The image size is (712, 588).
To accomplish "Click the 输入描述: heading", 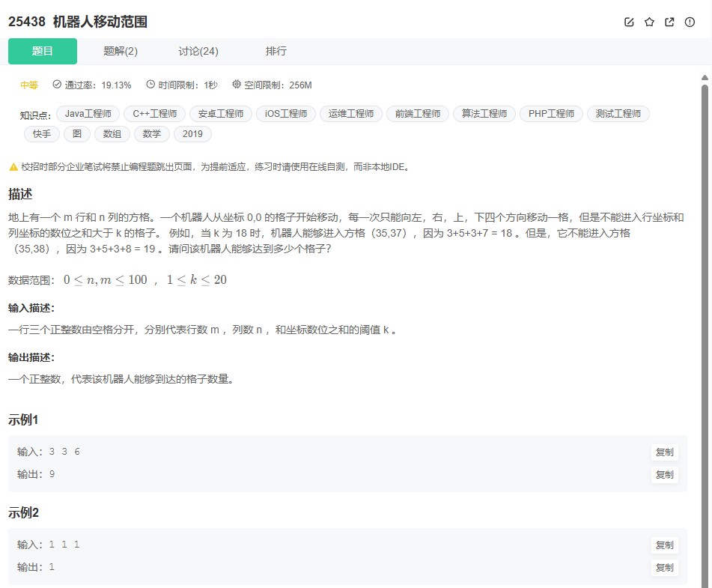I will point(31,308).
